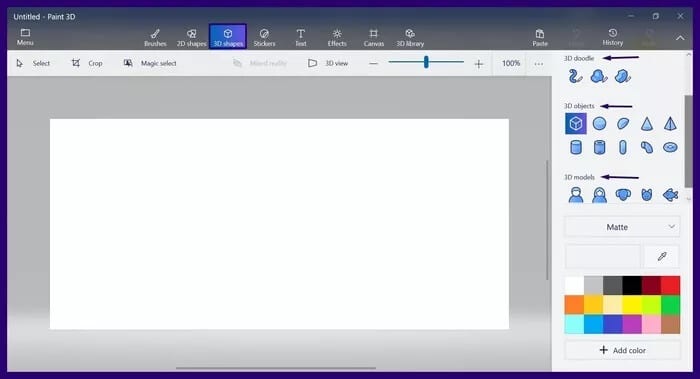
Task: Open the History panel
Action: (612, 37)
